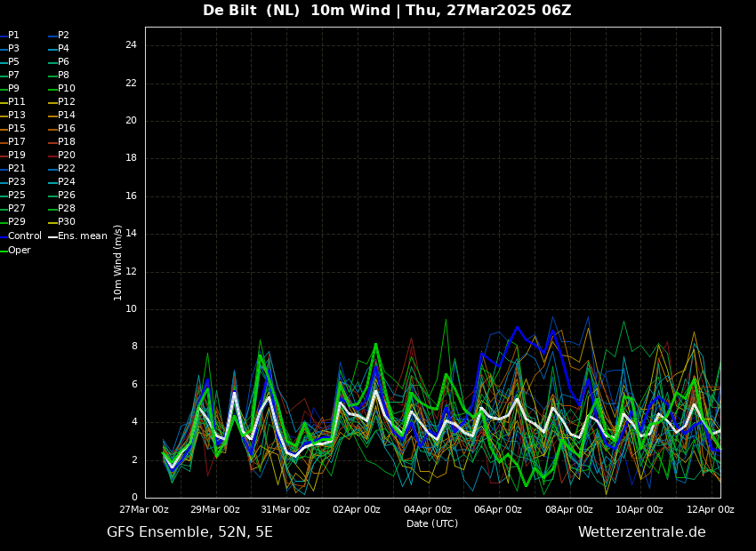This screenshot has height=551, width=756.
Task: Click the GFS Ensemble, 52N, 5E caption
Action: [x=189, y=532]
